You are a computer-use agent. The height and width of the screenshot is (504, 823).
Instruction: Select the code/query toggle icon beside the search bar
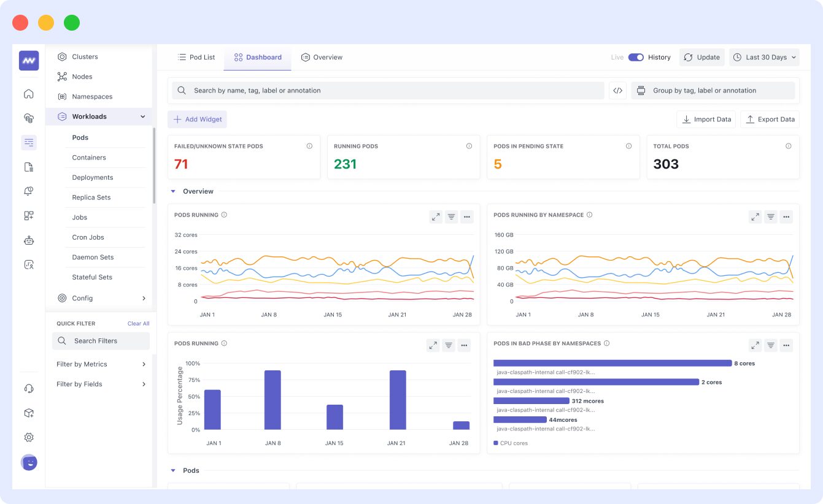(x=617, y=90)
